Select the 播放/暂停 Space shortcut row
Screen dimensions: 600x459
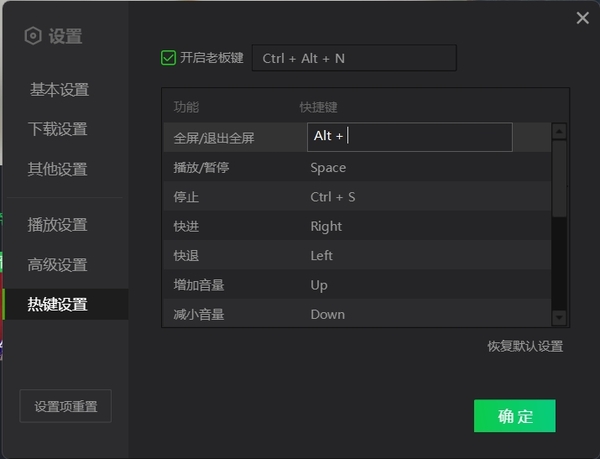point(357,167)
